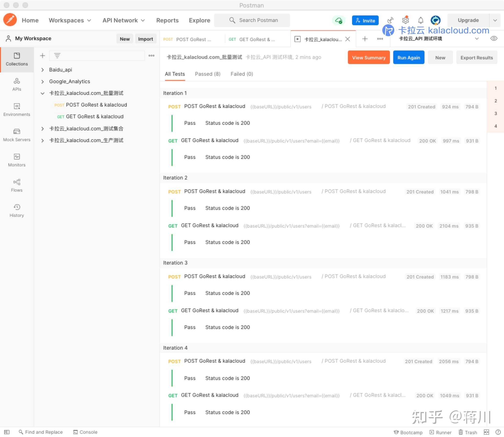
Task: Click the Export Results button
Action: point(476,57)
